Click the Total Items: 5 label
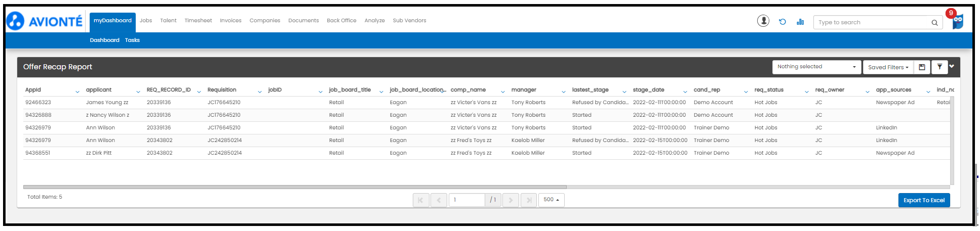 click(x=45, y=197)
